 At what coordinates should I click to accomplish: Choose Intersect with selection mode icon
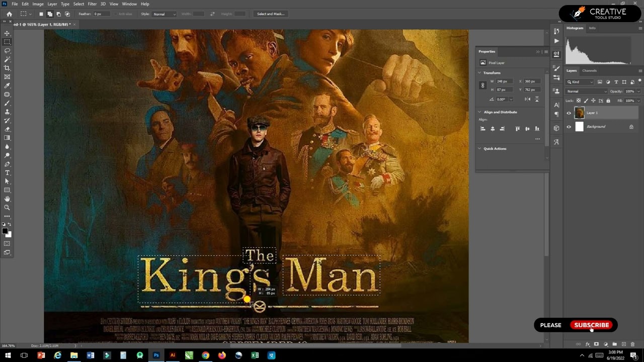[x=67, y=14]
